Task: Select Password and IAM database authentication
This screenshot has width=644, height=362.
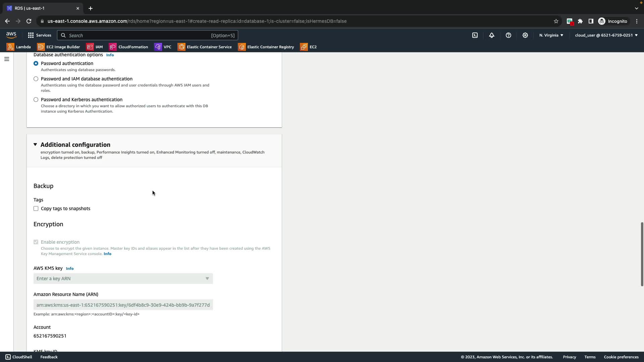Action: click(x=36, y=79)
